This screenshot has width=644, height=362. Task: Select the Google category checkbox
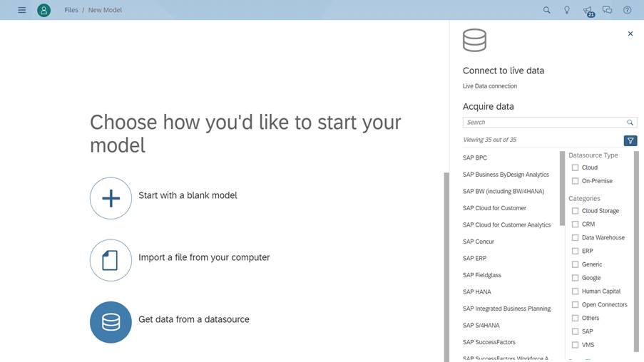click(576, 278)
